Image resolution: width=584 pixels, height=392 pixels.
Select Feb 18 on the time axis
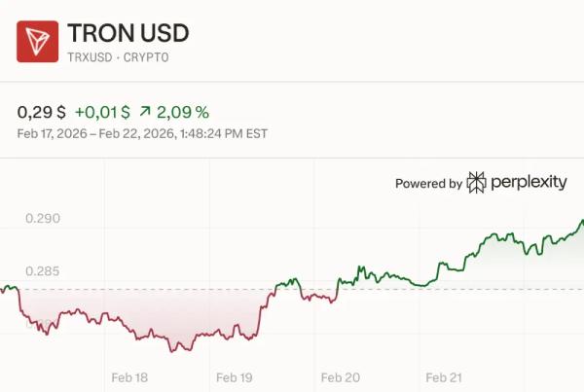130,377
